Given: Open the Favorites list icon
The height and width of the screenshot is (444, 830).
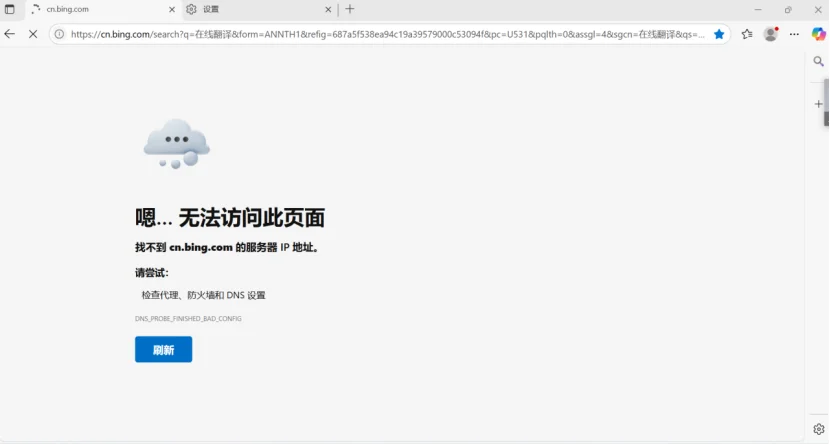Looking at the screenshot, I should click(747, 34).
